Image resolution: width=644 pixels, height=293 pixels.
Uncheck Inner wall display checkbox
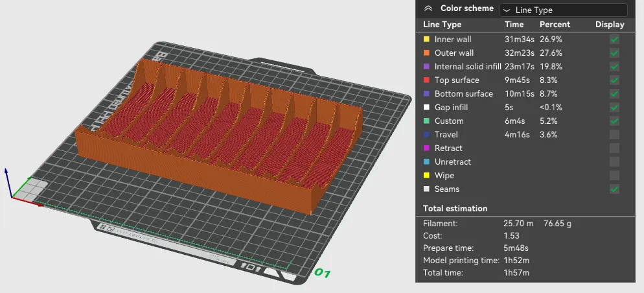pyautogui.click(x=614, y=40)
